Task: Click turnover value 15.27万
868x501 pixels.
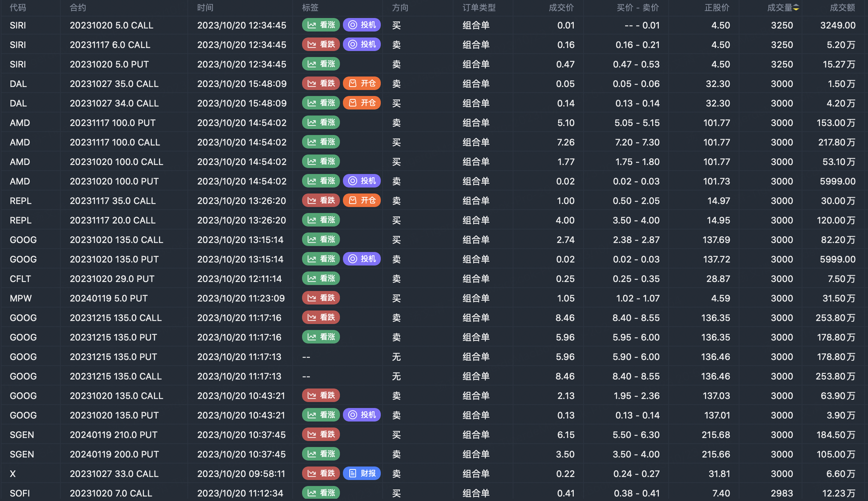Action: pyautogui.click(x=839, y=64)
